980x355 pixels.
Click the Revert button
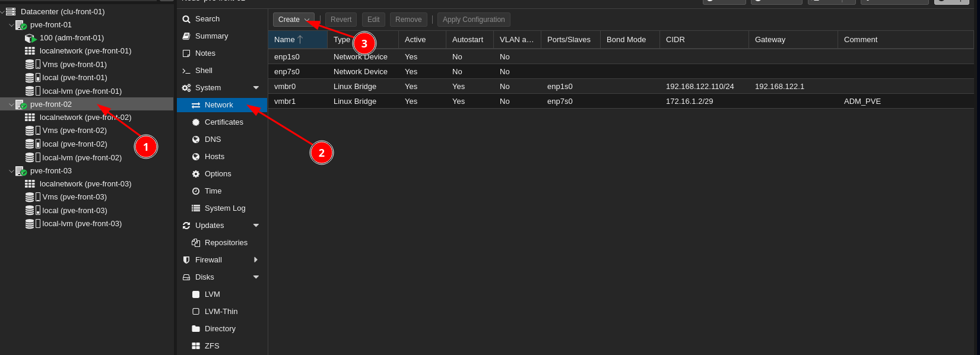point(341,20)
